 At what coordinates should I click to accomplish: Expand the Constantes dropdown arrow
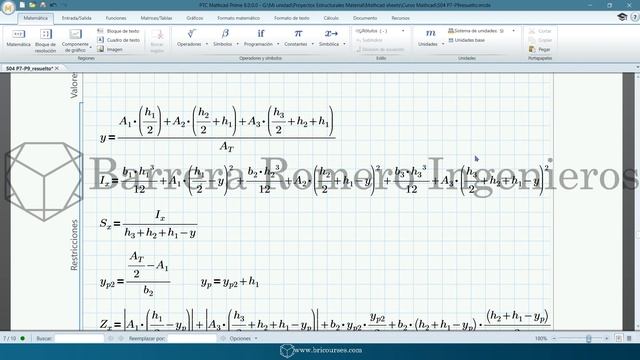point(313,44)
